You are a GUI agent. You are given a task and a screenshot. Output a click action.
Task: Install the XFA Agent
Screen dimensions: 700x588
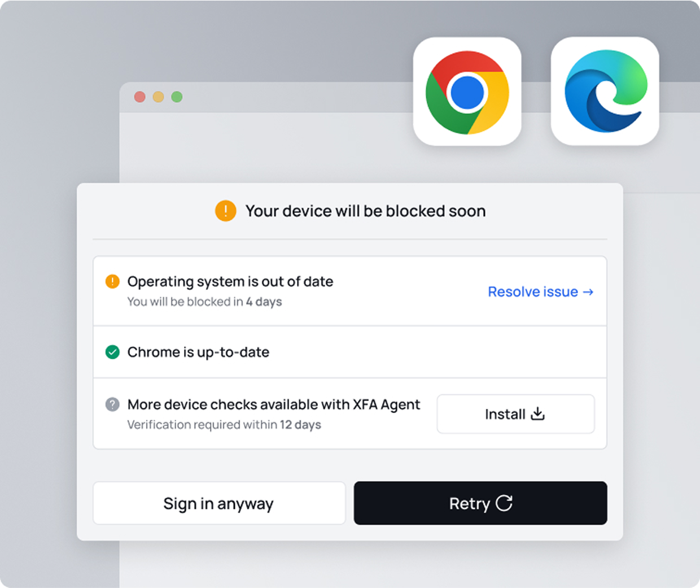point(515,414)
